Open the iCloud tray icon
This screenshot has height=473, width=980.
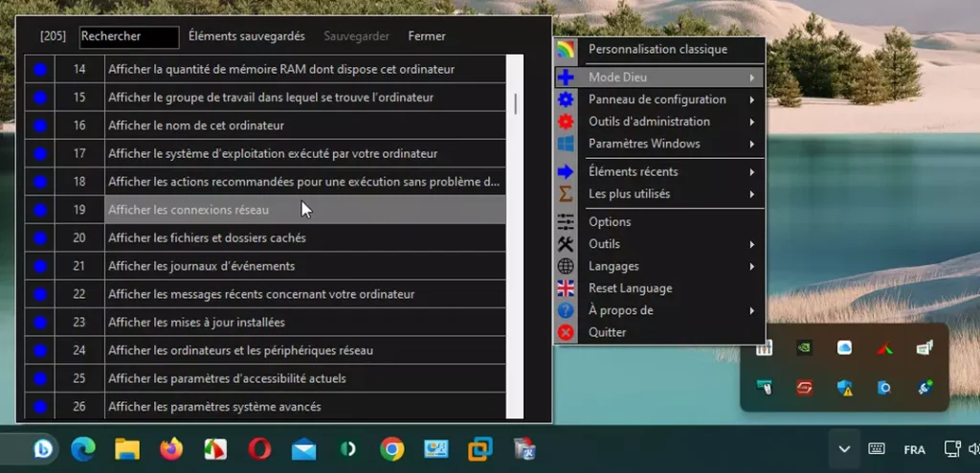tap(844, 348)
